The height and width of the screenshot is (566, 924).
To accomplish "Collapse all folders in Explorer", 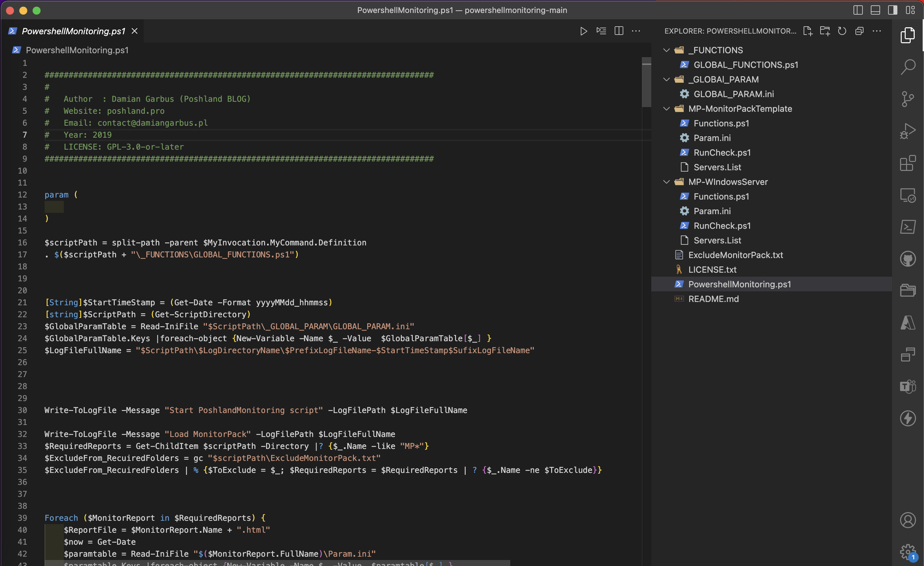I will coord(859,31).
